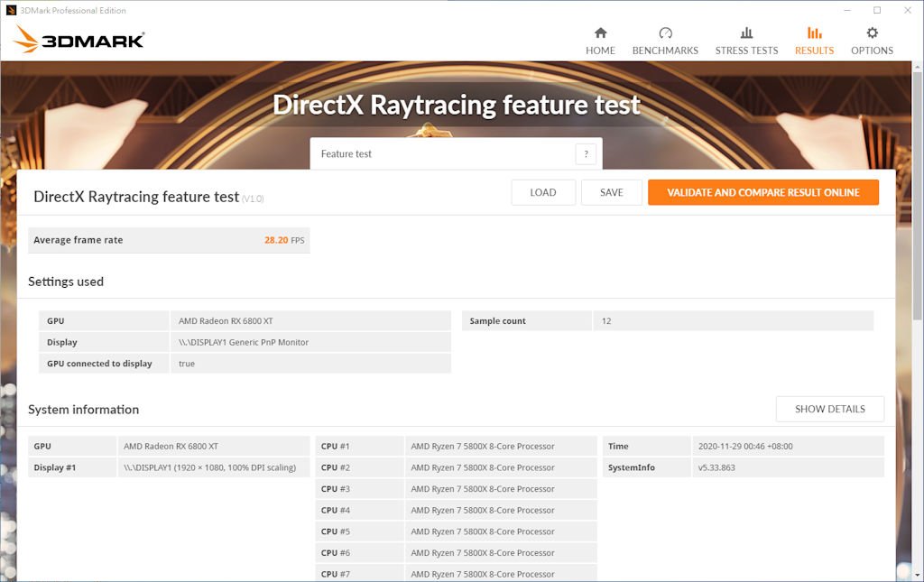This screenshot has height=582, width=924.
Task: Open Options via the gear icon
Action: point(873,32)
